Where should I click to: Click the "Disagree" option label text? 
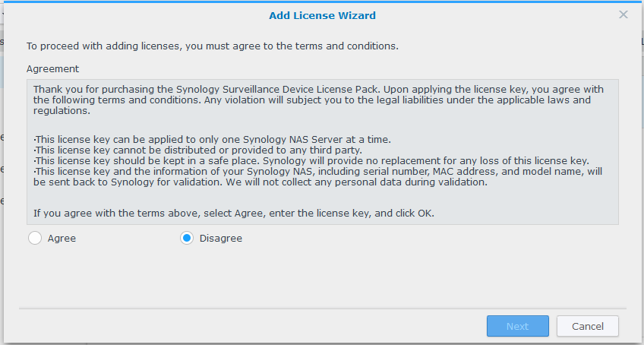(x=220, y=239)
